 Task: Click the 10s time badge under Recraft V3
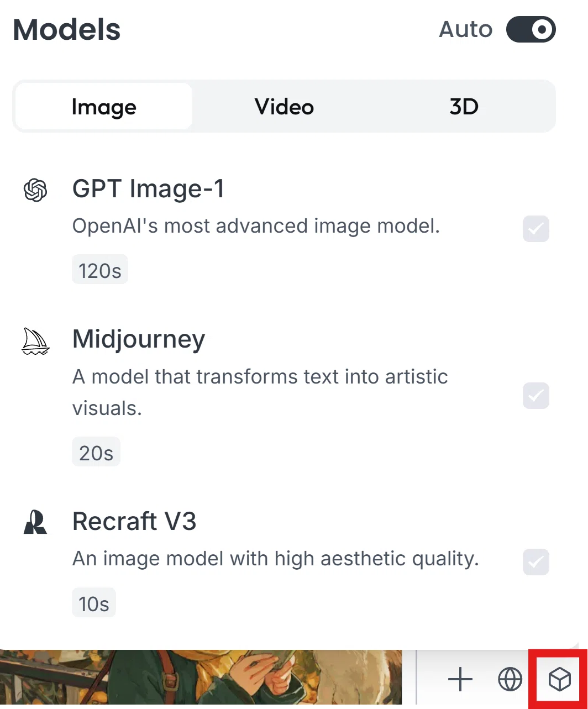click(x=94, y=603)
